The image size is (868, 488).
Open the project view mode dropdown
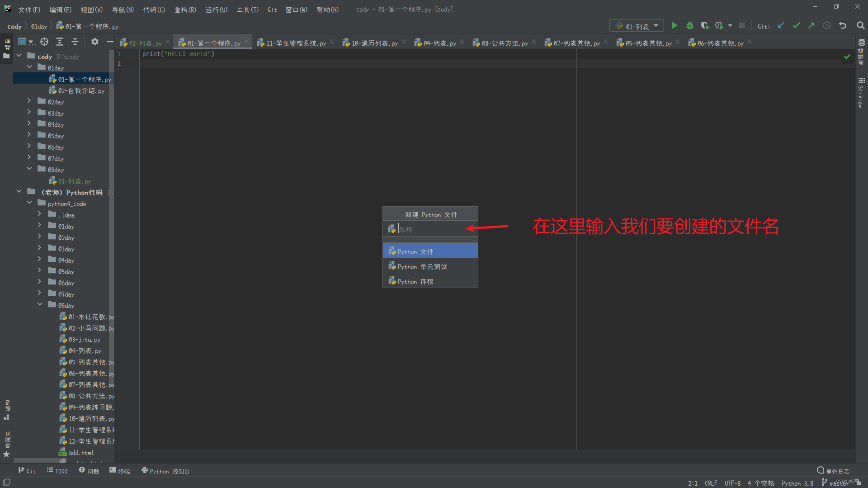[x=26, y=42]
